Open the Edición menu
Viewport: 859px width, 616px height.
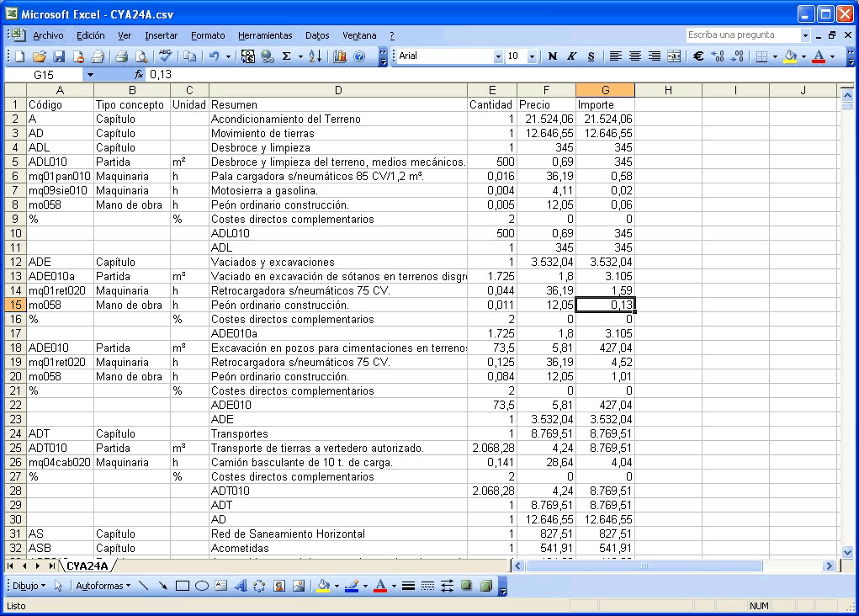(90, 35)
